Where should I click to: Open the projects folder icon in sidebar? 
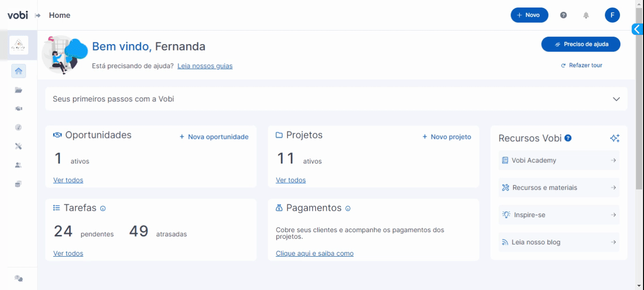18,90
